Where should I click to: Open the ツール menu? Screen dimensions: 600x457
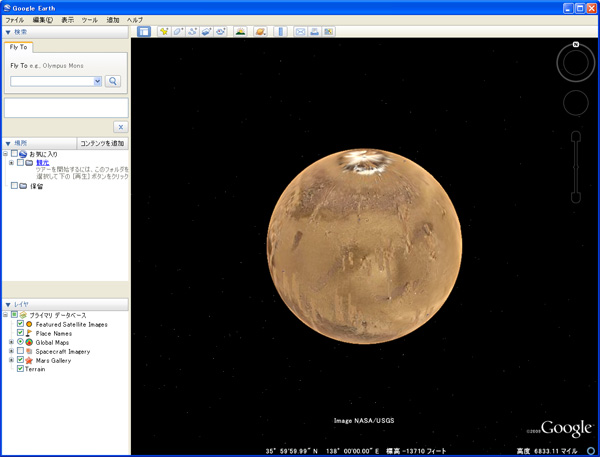click(90, 20)
